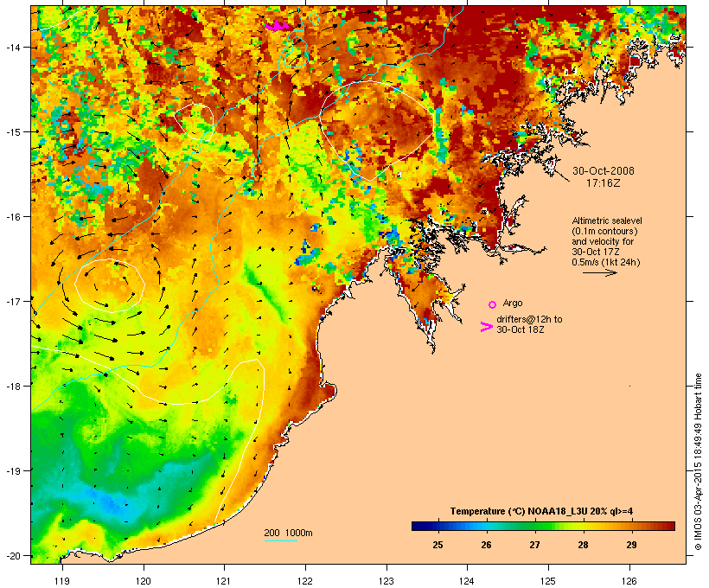Click the 'Altimetric sealevel' text

pos(607,220)
